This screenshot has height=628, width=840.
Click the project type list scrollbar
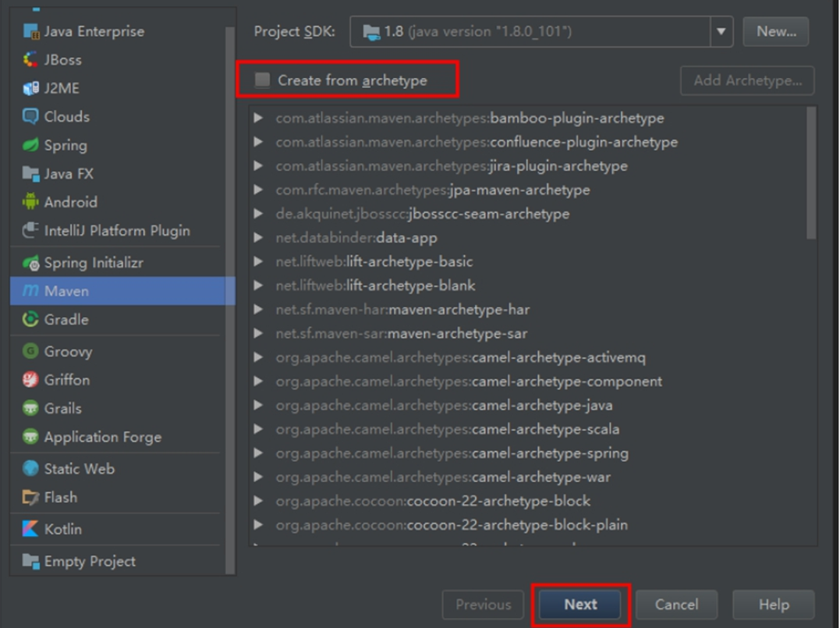tap(230, 300)
